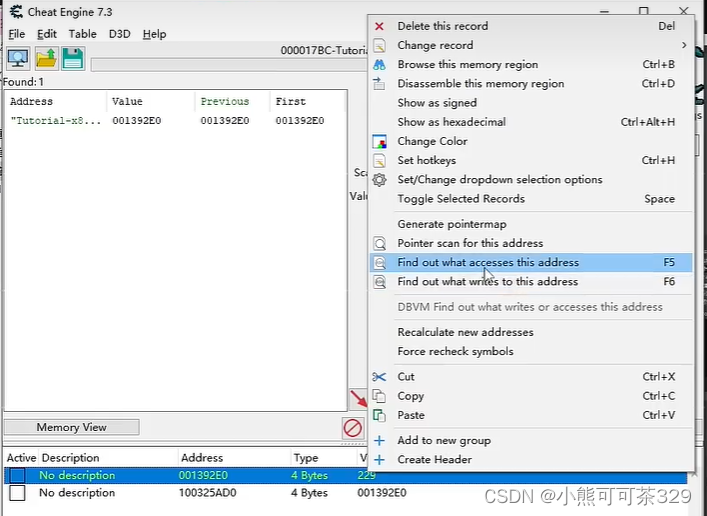707x516 pixels.
Task: Select Pointer scan for this address
Action: pyautogui.click(x=531, y=244)
